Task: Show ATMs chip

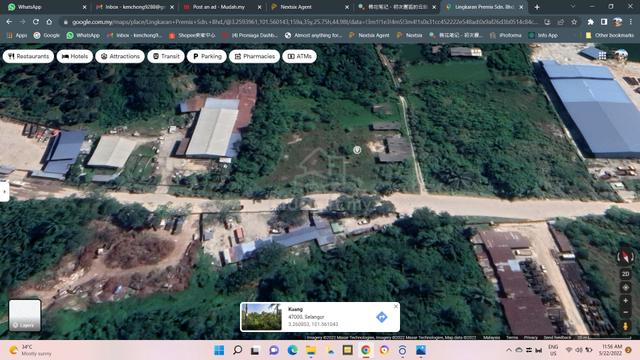Action: [300, 56]
